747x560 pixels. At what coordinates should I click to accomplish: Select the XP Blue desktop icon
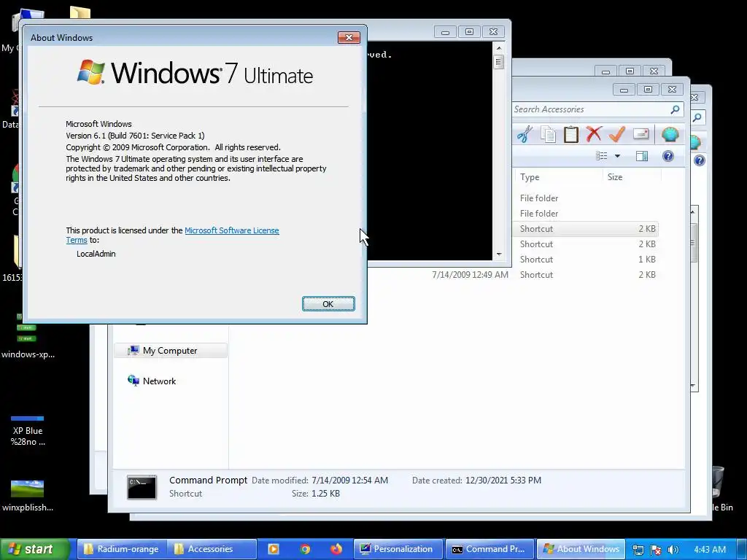[28, 430]
